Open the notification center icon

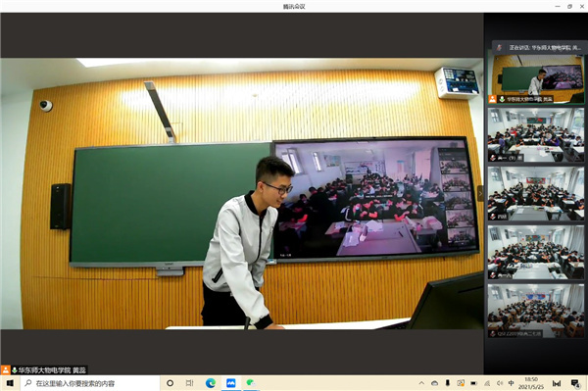[574, 383]
